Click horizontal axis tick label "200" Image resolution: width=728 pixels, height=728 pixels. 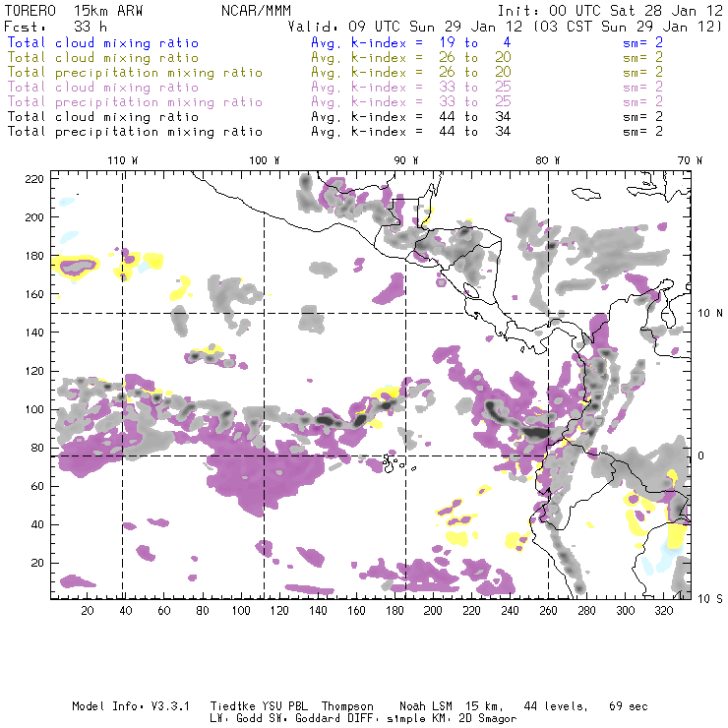[433, 611]
